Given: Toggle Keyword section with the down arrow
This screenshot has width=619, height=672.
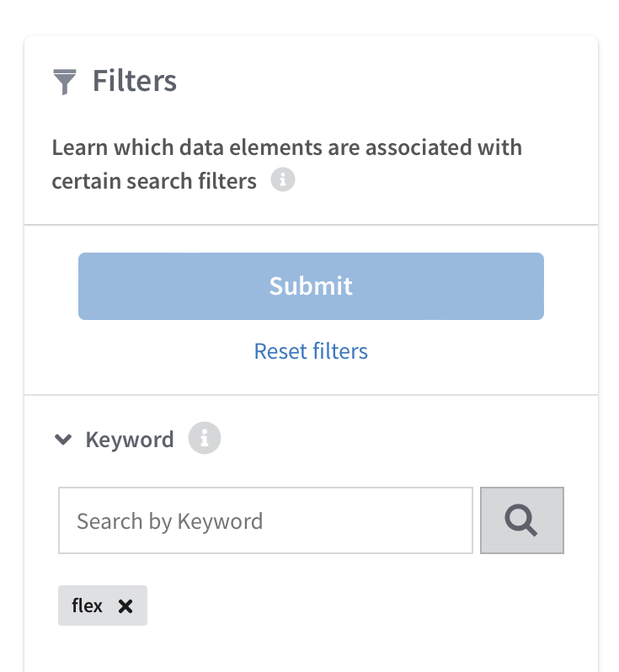Looking at the screenshot, I should 63,440.
